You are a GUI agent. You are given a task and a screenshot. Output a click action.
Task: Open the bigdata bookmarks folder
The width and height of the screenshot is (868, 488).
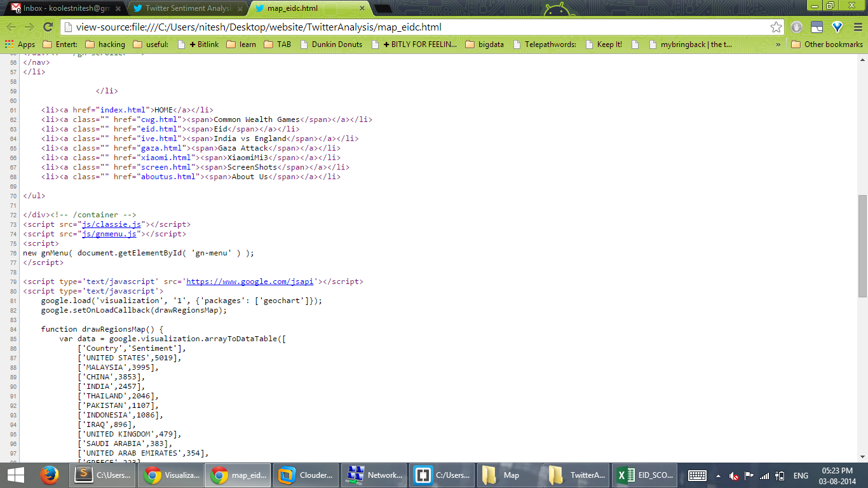click(486, 44)
